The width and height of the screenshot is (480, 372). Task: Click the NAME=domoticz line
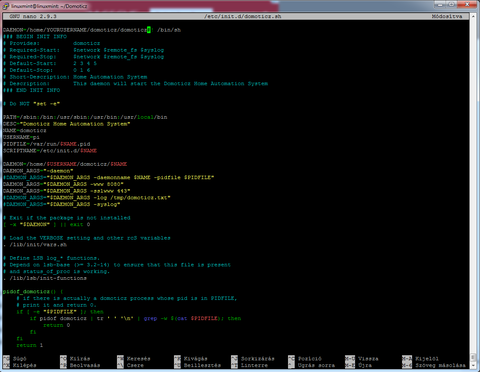click(25, 131)
